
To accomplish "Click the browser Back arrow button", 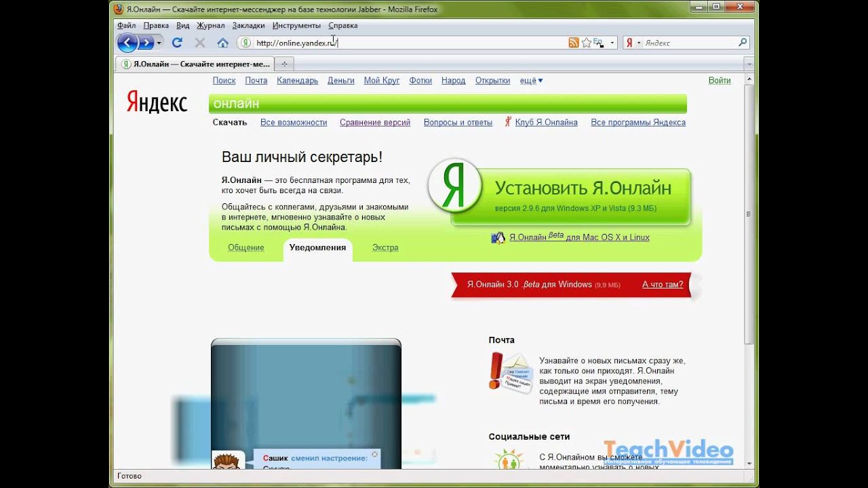I will [127, 43].
